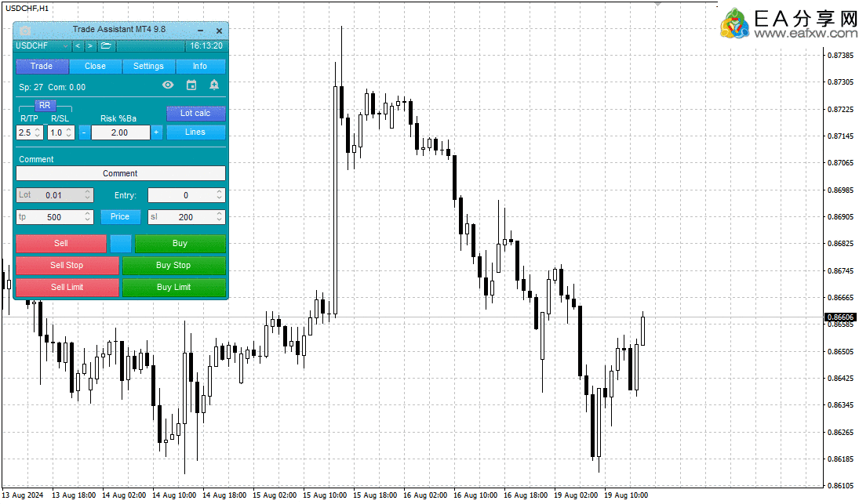Open the USDCHF symbol dropdown in the panel

tap(42, 46)
